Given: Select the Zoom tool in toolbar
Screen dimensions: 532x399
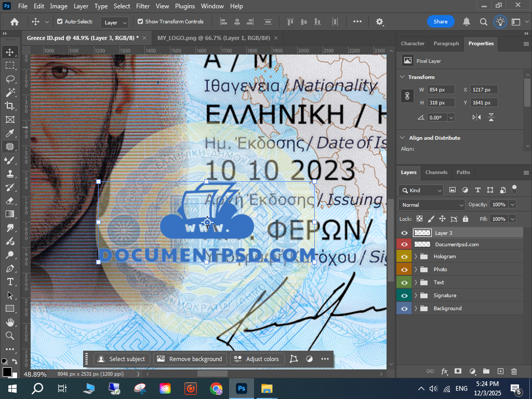Looking at the screenshot, I should (x=9, y=336).
